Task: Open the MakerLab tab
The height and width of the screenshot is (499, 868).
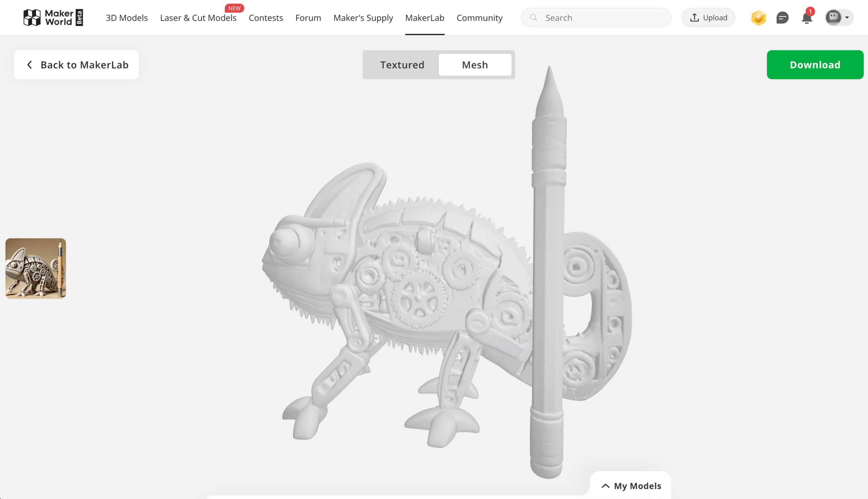Action: click(x=425, y=18)
